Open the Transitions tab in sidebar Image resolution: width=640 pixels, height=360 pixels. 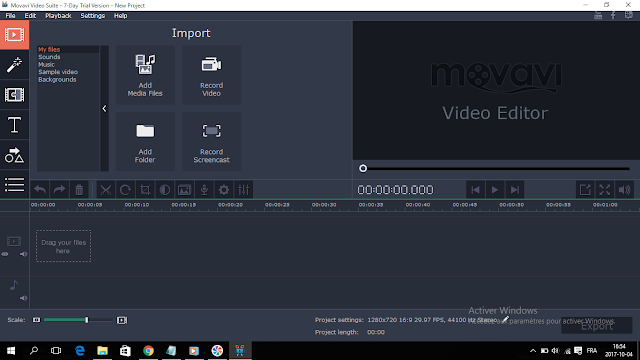[x=14, y=95]
